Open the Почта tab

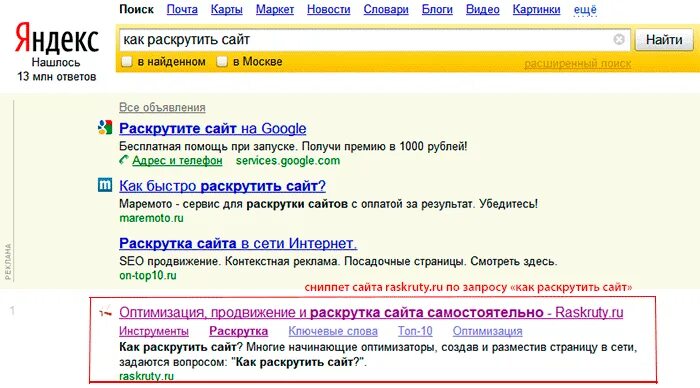click(182, 9)
